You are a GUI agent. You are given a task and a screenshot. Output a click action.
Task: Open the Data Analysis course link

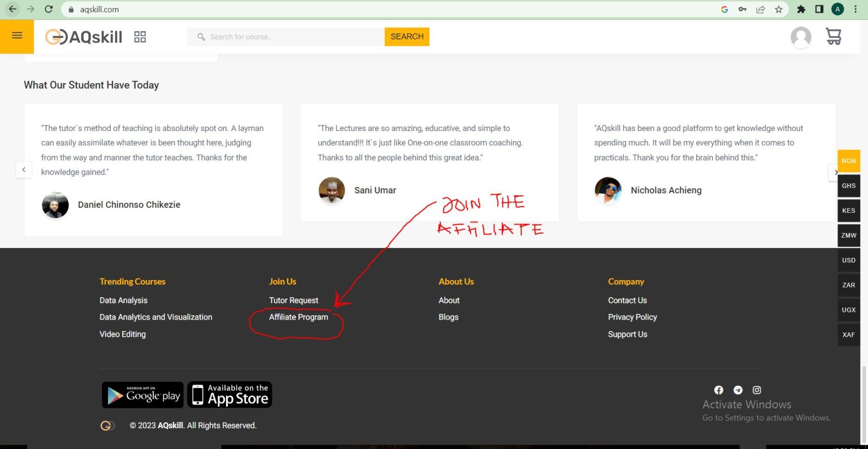(x=123, y=300)
